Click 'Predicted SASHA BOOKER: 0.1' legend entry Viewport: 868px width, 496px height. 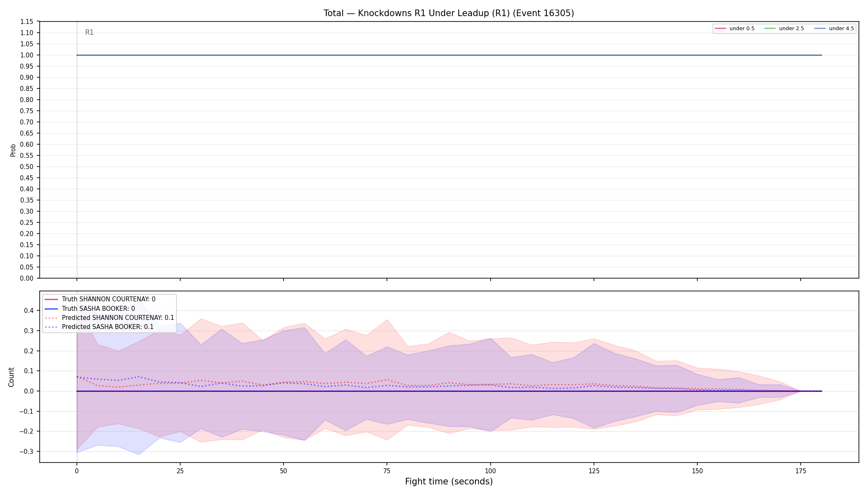tap(99, 327)
